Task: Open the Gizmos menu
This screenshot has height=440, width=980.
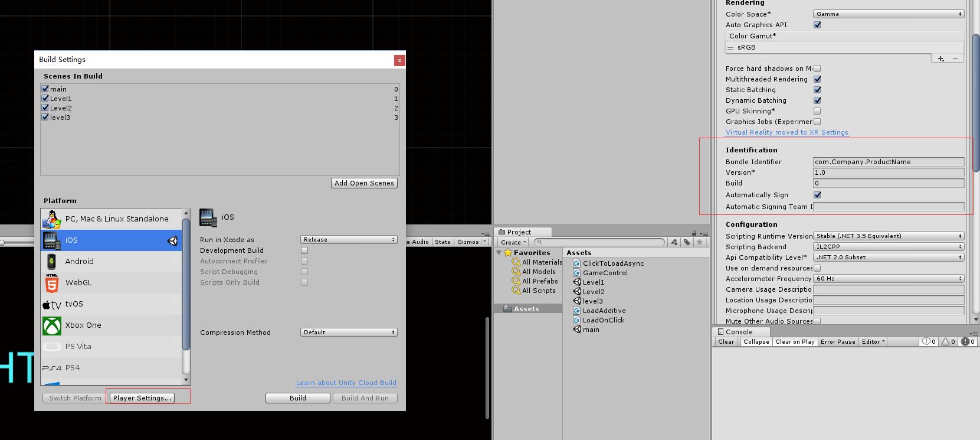Action: (x=471, y=242)
